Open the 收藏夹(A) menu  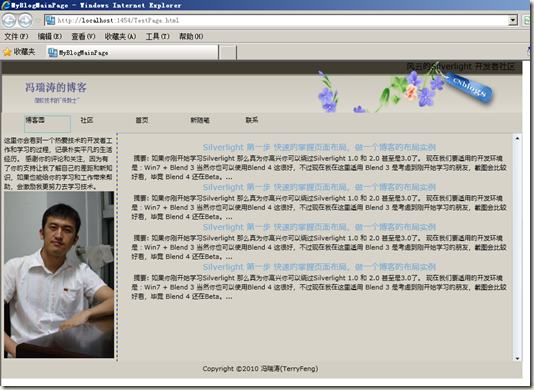(x=120, y=36)
